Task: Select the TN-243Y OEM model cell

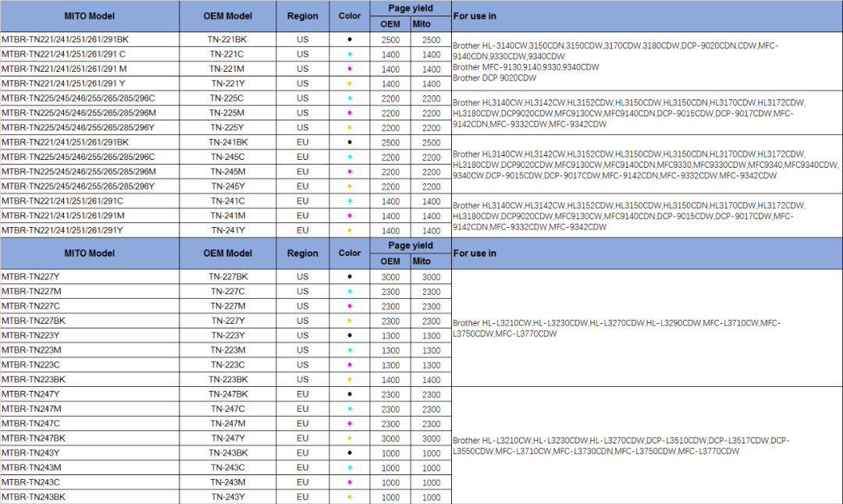Action: point(227,497)
